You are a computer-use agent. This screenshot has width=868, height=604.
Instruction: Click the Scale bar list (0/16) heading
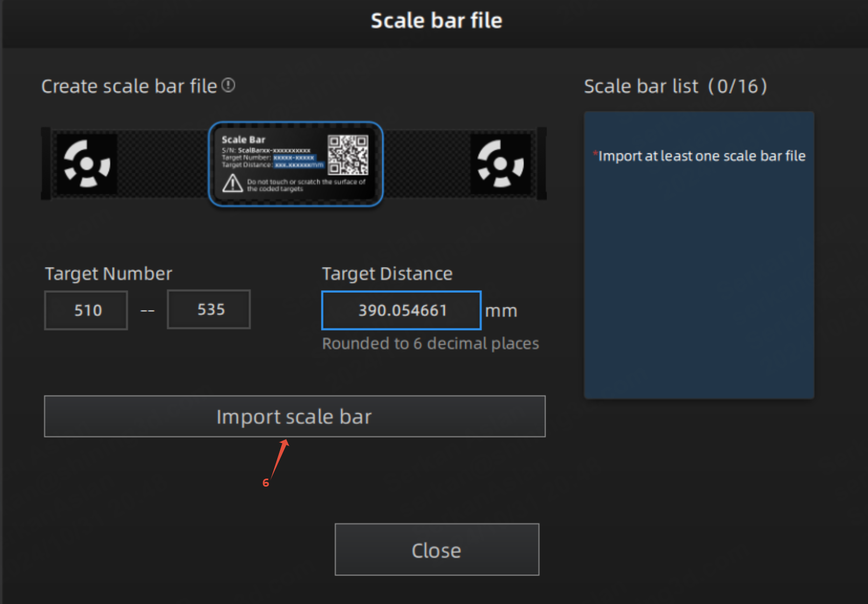(676, 86)
